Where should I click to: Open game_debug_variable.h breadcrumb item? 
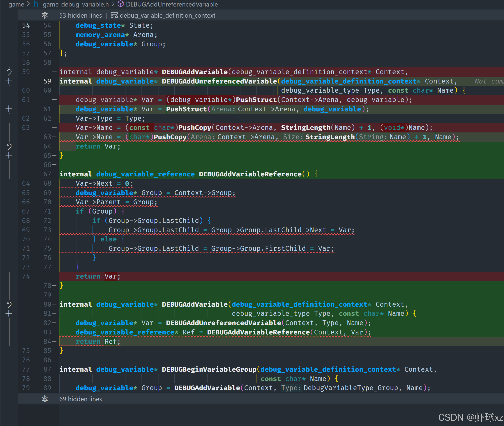click(76, 4)
